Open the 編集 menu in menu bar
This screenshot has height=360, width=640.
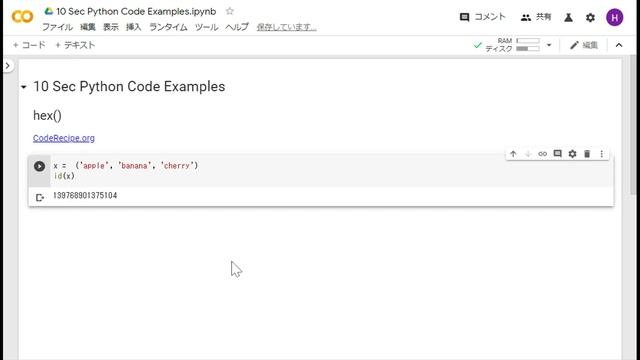pos(88,27)
